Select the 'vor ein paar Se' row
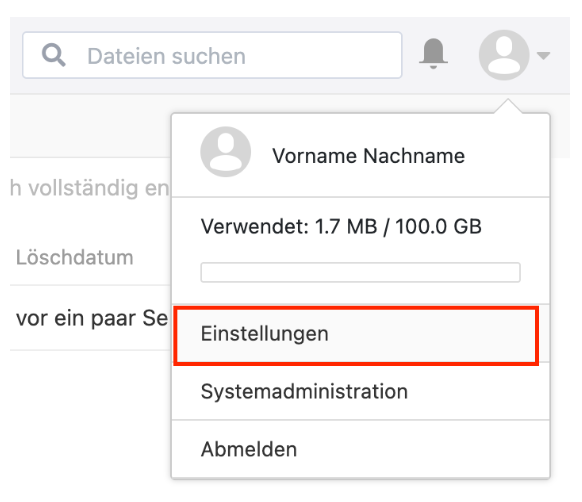 (x=90, y=318)
